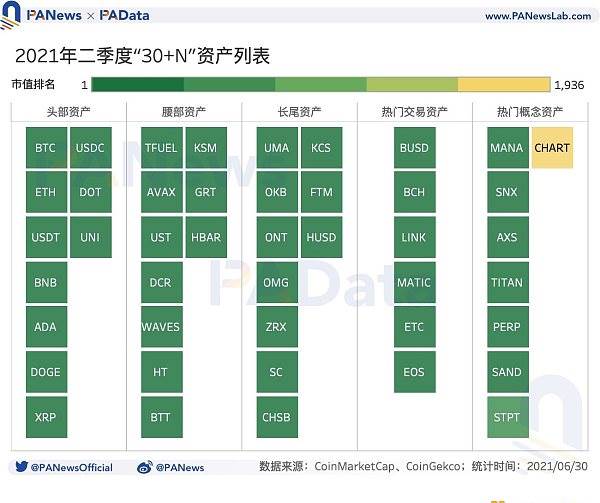
Task: Select the KCS tile
Action: (322, 148)
